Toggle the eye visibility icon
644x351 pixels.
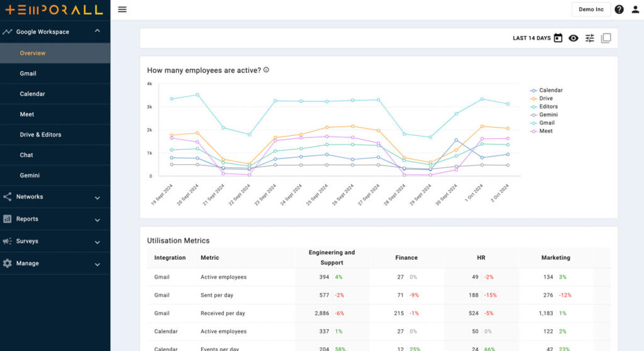point(574,38)
